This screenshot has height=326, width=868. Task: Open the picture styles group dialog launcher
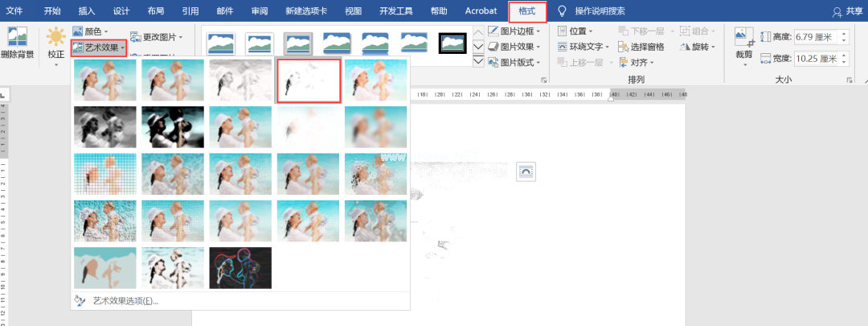[543, 80]
